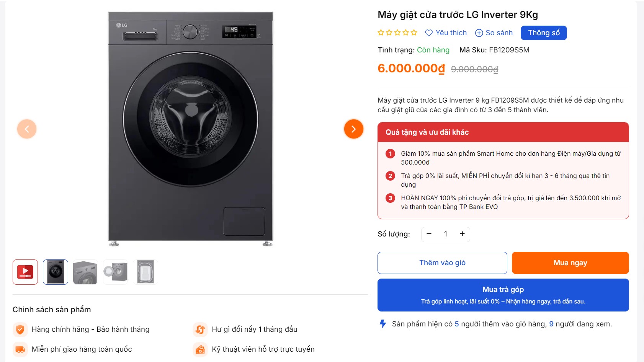Open the product video thumbnail

[x=25, y=272]
